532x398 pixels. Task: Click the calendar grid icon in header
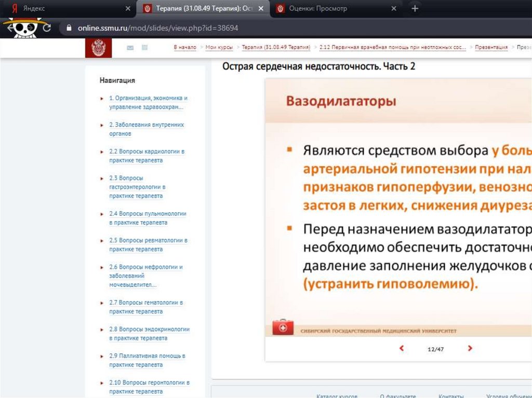point(144,48)
